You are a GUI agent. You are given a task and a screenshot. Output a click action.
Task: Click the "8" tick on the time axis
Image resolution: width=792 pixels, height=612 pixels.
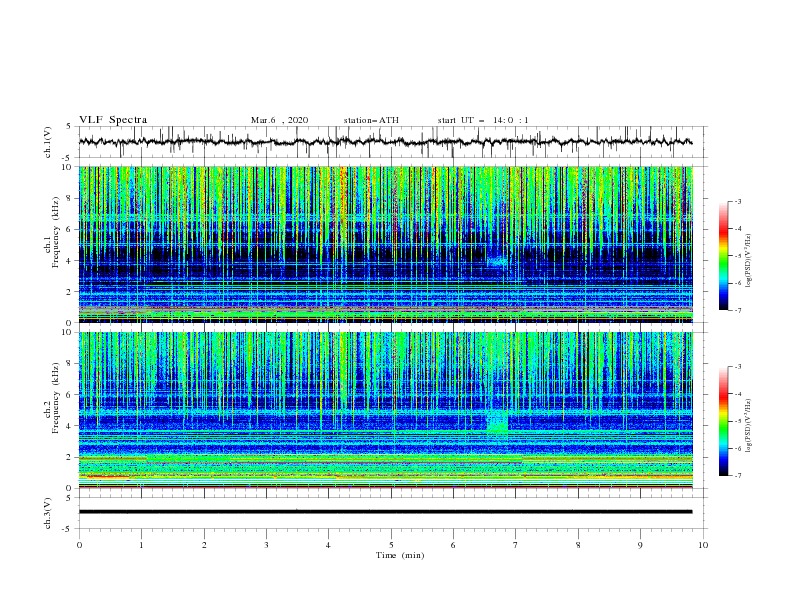578,545
